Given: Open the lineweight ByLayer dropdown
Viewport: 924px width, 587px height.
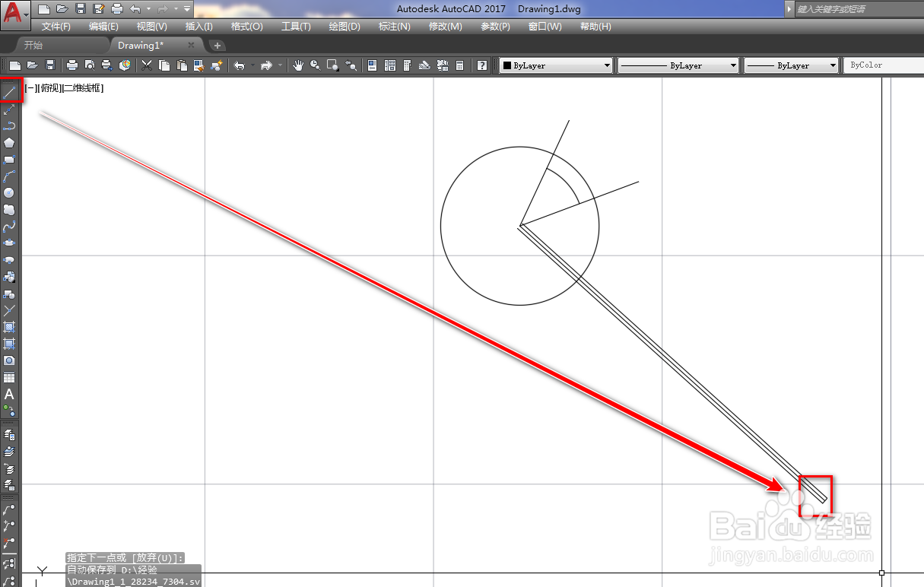Looking at the screenshot, I should 792,65.
